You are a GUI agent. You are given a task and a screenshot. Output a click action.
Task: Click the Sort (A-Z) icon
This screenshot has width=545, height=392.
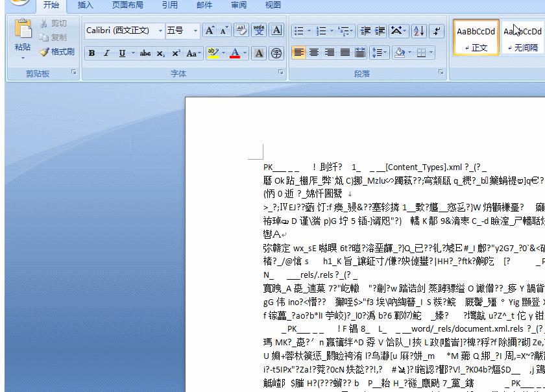pos(419,31)
